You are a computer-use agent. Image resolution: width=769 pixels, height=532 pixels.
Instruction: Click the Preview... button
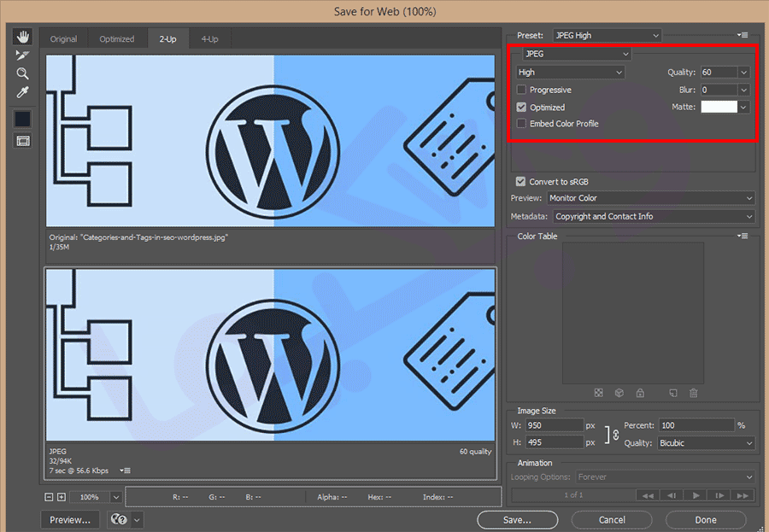click(70, 520)
